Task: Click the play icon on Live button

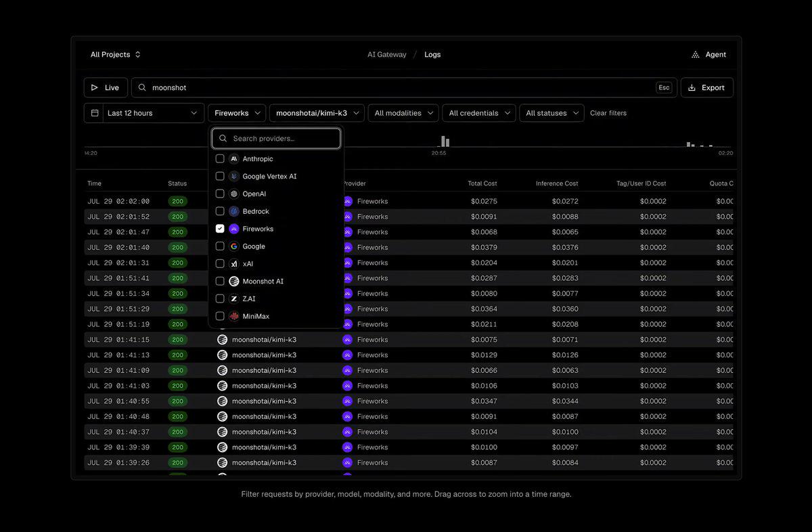Action: coord(95,87)
